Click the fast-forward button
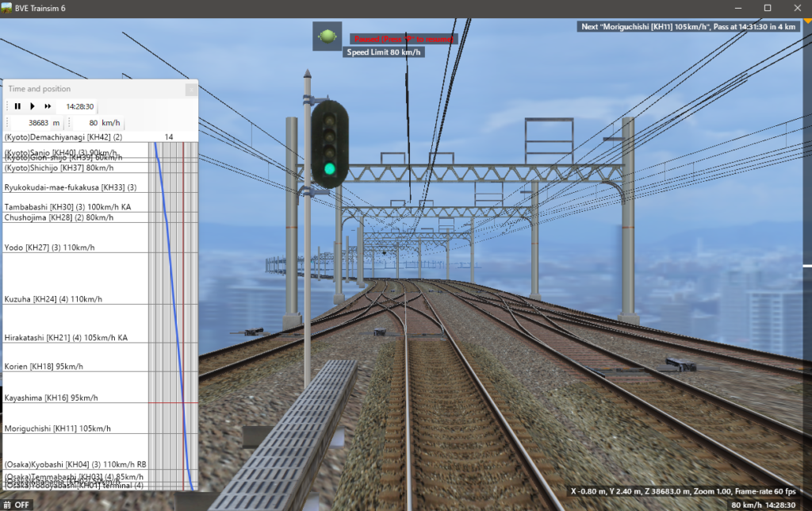The height and width of the screenshot is (511, 812). click(x=48, y=106)
